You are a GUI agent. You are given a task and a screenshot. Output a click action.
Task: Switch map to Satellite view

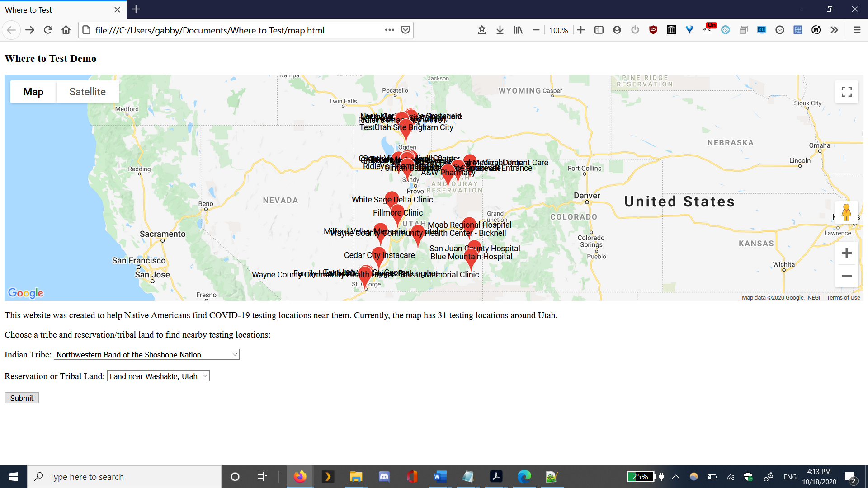pyautogui.click(x=87, y=92)
